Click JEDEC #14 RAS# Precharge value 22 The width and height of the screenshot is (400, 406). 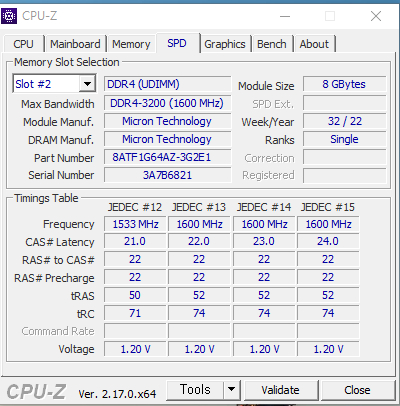pyautogui.click(x=264, y=277)
